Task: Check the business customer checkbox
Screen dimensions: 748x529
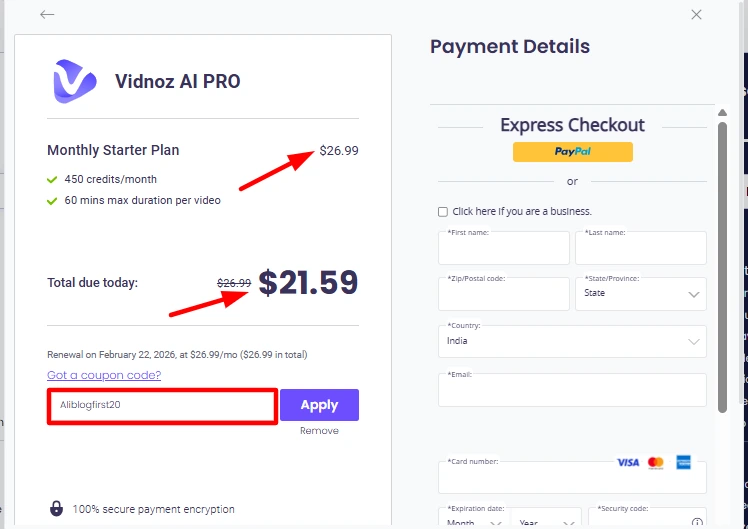Action: click(x=443, y=212)
